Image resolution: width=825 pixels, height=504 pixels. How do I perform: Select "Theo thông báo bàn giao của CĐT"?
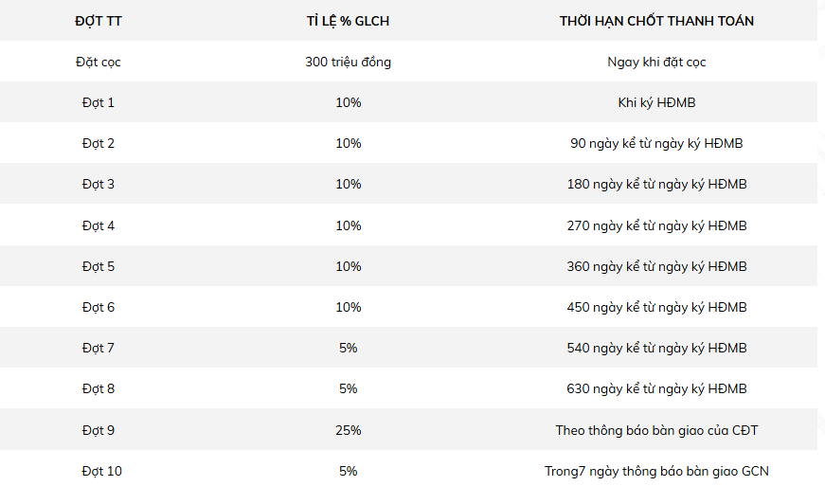(x=656, y=430)
